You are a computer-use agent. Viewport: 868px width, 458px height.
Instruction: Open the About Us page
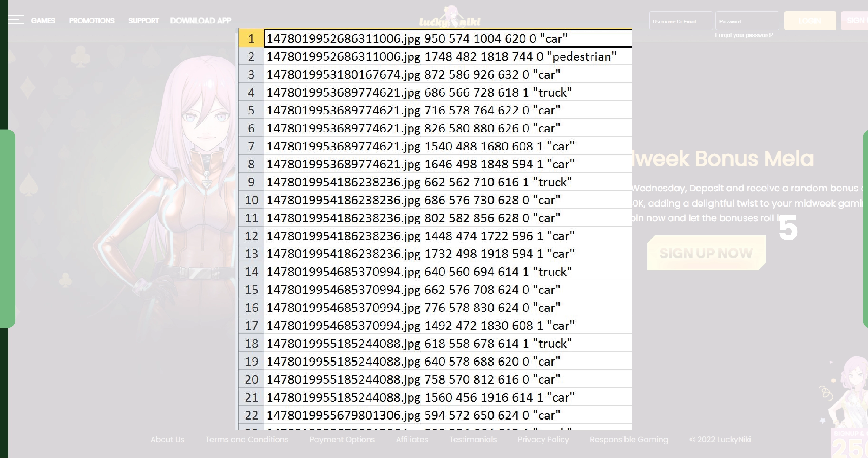click(167, 440)
